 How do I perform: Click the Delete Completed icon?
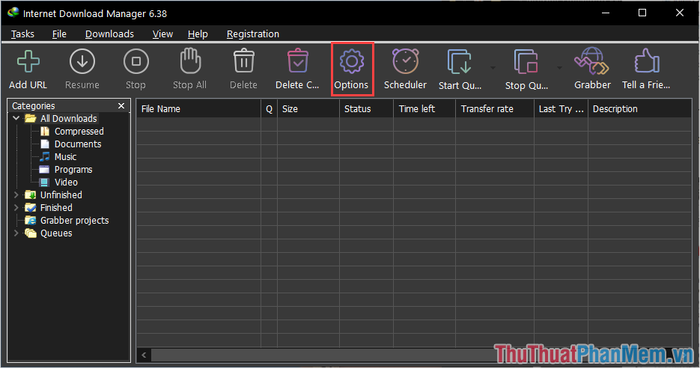tap(298, 61)
